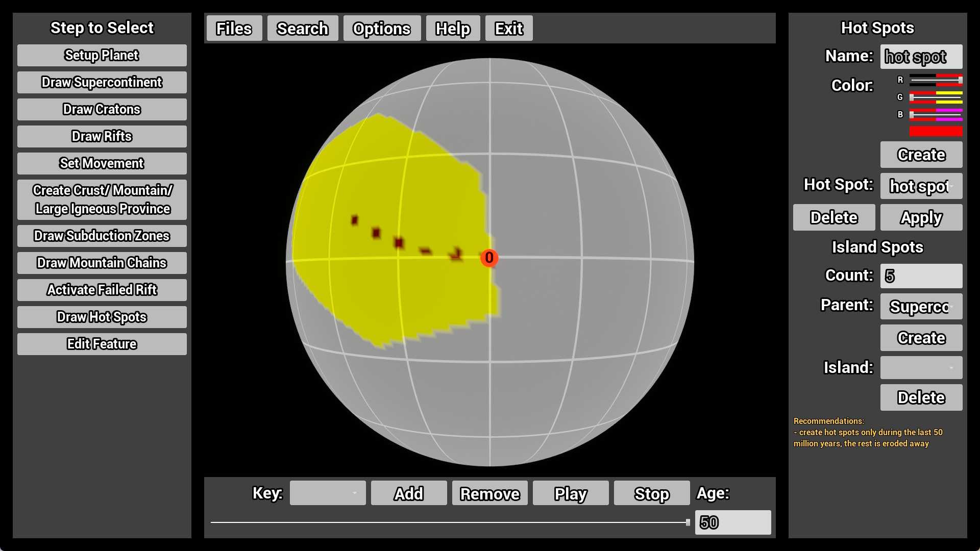
Task: Open the Options menu
Action: coord(381,29)
